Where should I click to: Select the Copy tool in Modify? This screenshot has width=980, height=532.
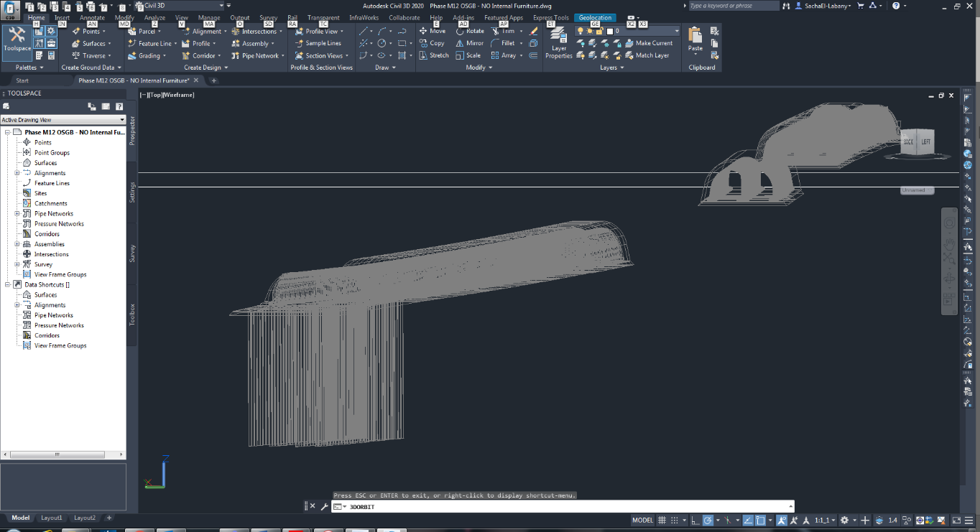[x=432, y=43]
